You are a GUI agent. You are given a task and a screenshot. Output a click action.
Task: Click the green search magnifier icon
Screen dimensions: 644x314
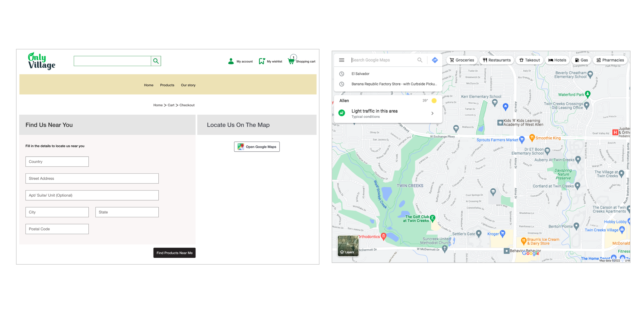156,61
